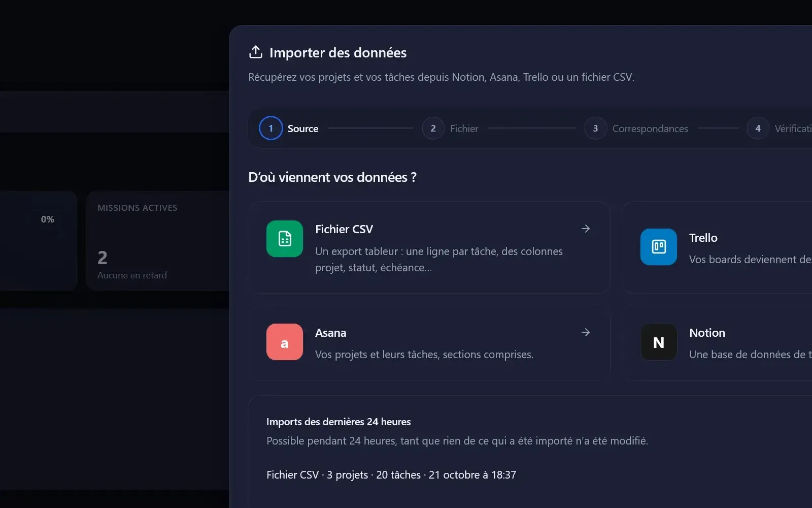Select step 1 Source in the stepper
The image size is (812, 508).
click(289, 129)
